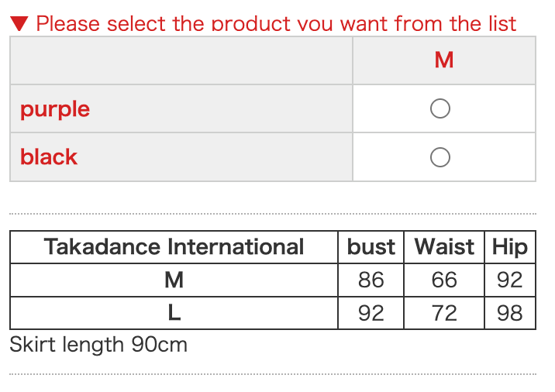Click the M hip value 92
This screenshot has height=392, width=555.
tap(509, 280)
